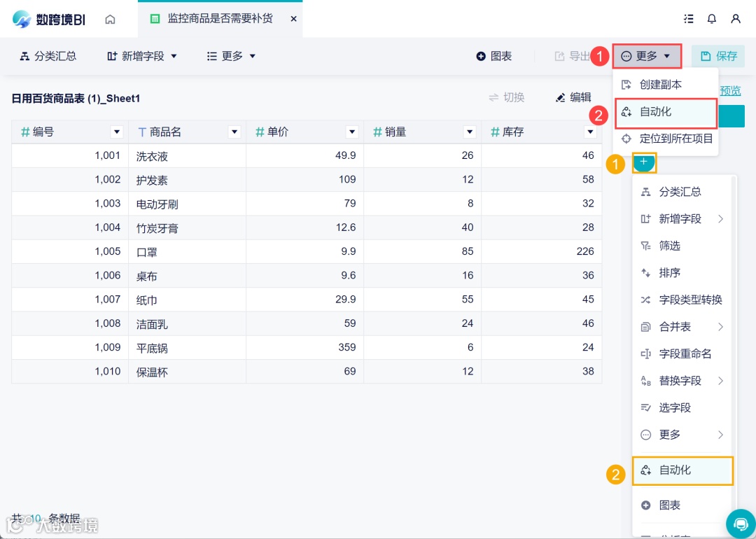This screenshot has height=539, width=756.
Task: Choose 筛选 in the step menu
Action: pos(682,246)
